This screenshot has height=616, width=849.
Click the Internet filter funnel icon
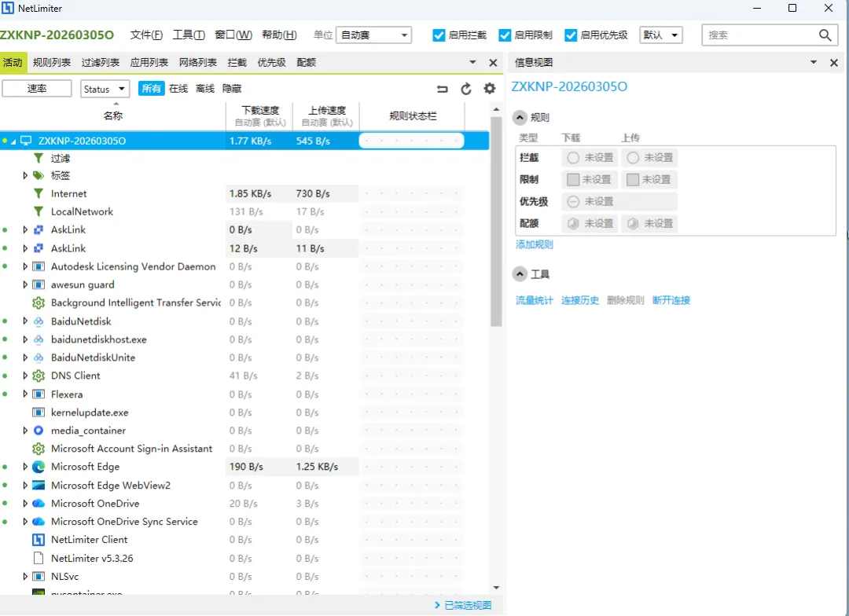point(39,193)
